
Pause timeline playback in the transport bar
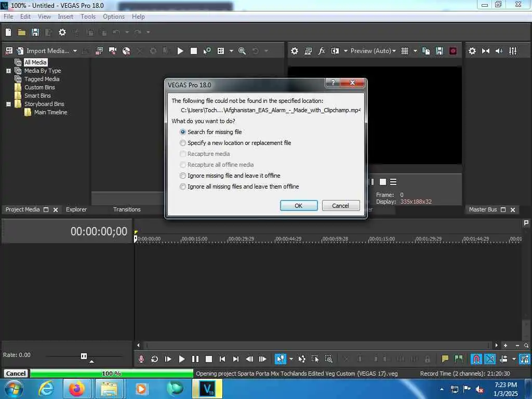point(195,359)
